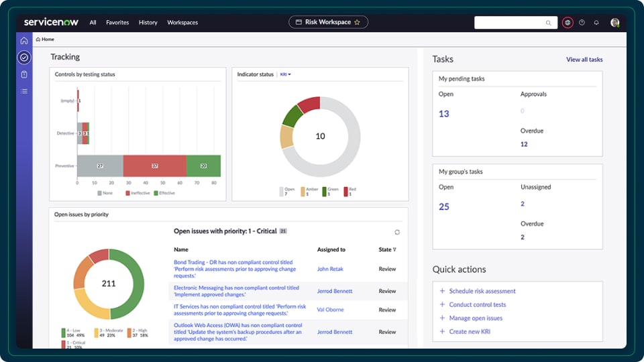Viewport: 644px width, 362px height.
Task: Open the clipboard icon in the left sidebar
Action: (x=24, y=74)
